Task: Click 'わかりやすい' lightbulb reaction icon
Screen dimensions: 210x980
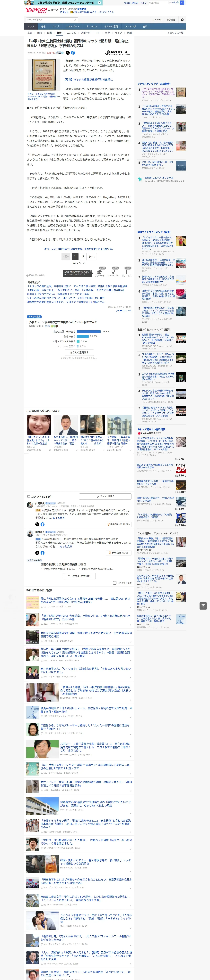Action: (113, 272)
